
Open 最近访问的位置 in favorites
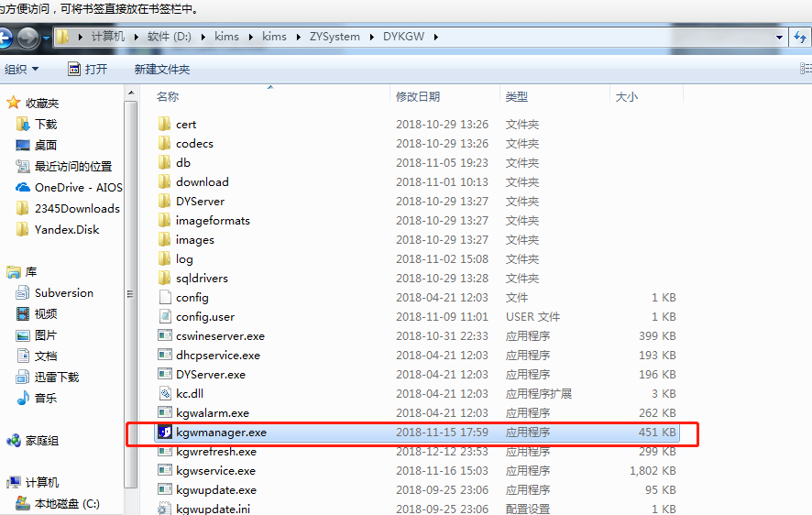tap(73, 166)
